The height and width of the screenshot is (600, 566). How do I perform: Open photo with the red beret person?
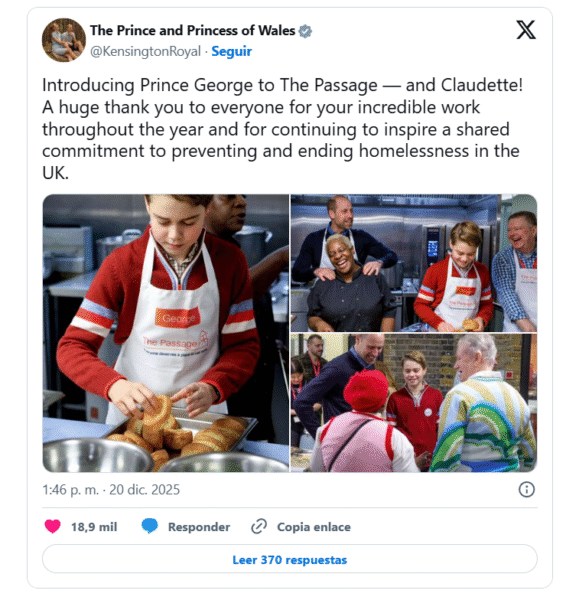click(414, 403)
